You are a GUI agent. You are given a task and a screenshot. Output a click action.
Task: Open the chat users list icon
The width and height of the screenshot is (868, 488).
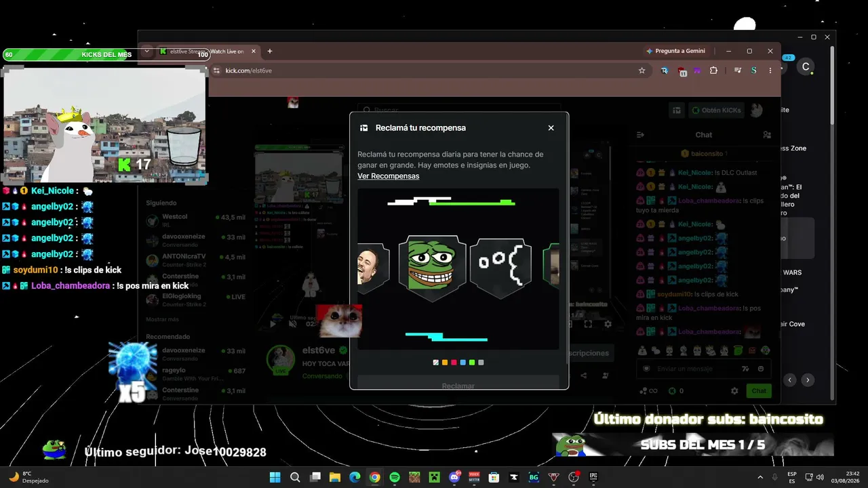[767, 135]
